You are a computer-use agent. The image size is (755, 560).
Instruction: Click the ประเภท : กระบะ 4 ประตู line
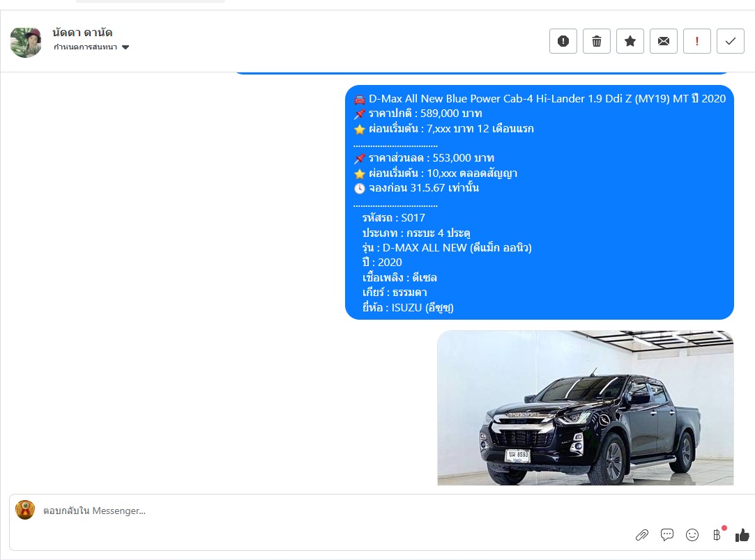(416, 233)
